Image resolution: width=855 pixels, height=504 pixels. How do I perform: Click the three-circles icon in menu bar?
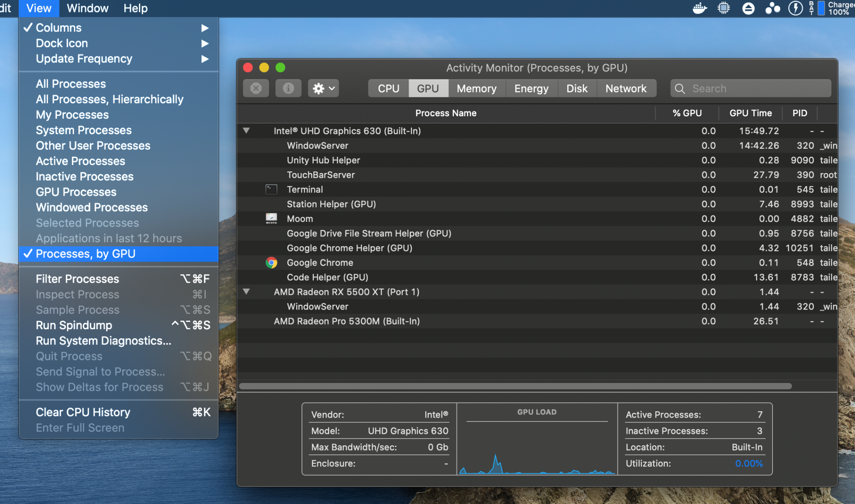click(772, 8)
